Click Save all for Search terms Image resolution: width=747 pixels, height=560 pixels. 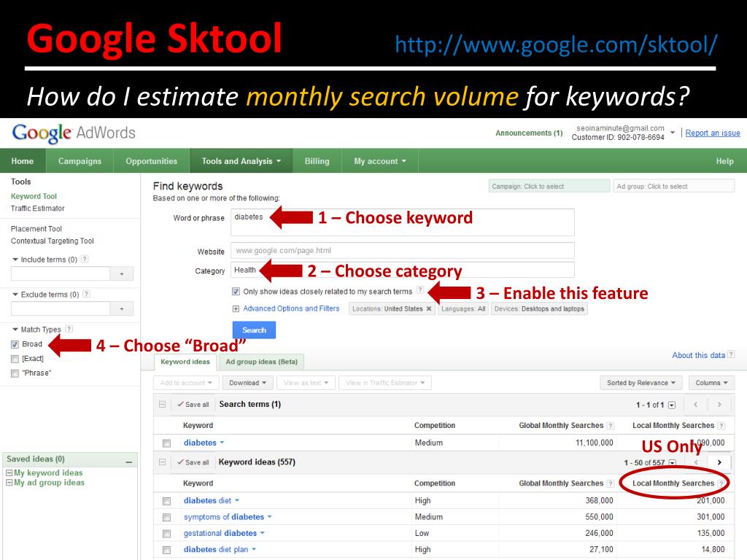(193, 404)
